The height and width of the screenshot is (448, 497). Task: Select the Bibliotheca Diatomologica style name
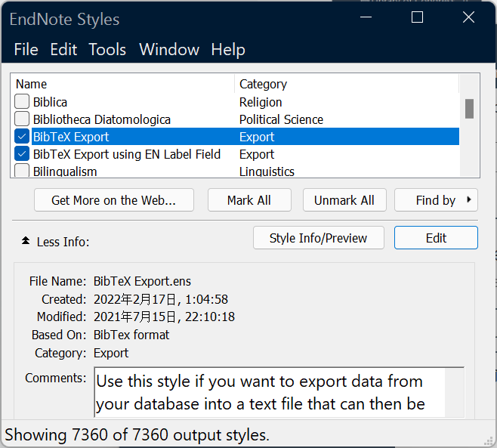pyautogui.click(x=102, y=119)
